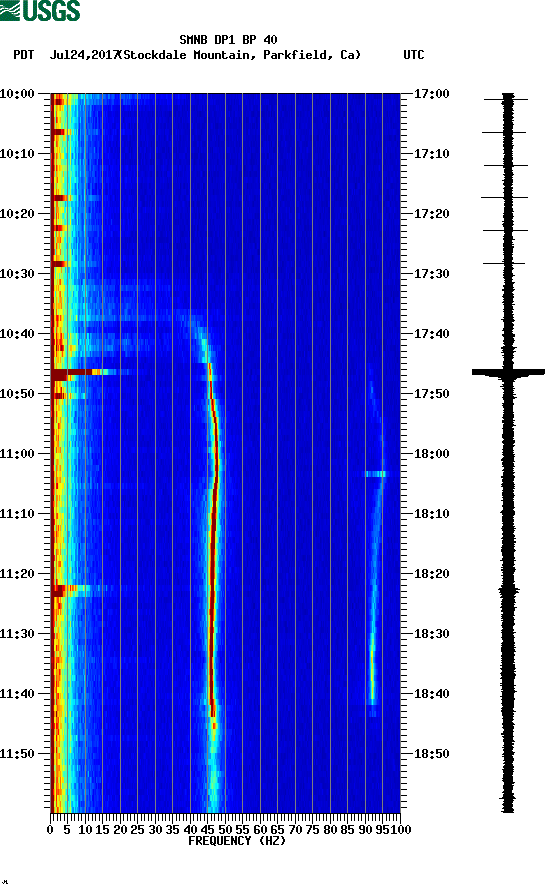
Task: Click the '30' frequency axis tick label
Action: (155, 830)
